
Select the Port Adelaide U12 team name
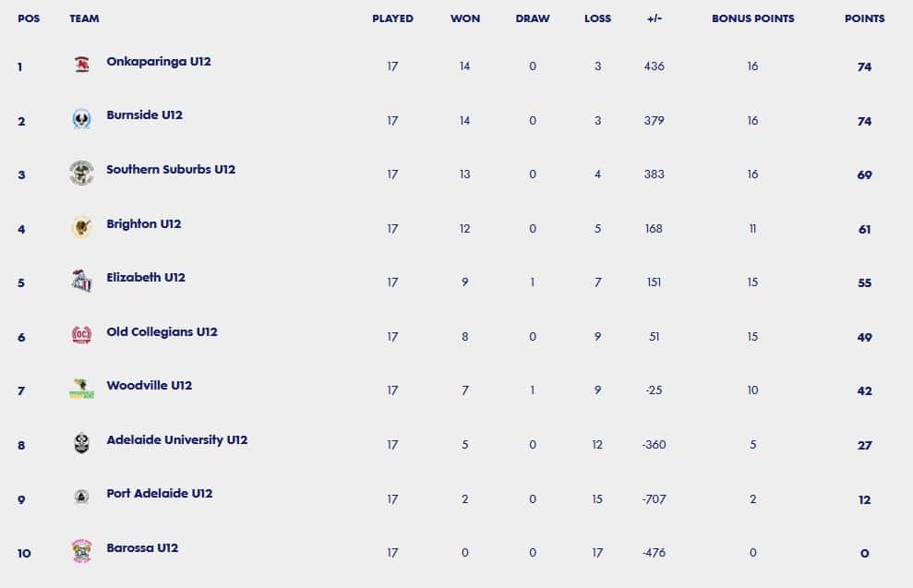(x=160, y=494)
